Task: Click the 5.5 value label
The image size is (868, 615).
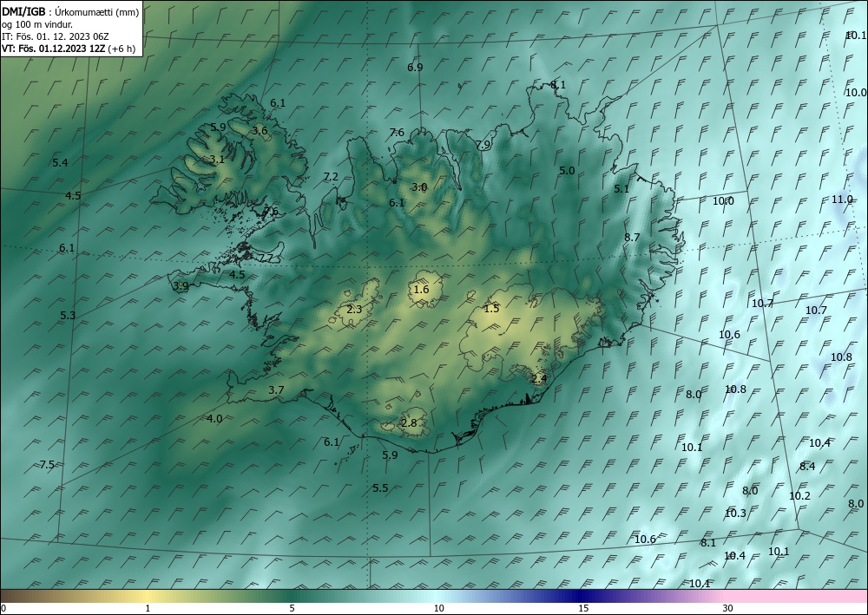Action: tap(380, 487)
